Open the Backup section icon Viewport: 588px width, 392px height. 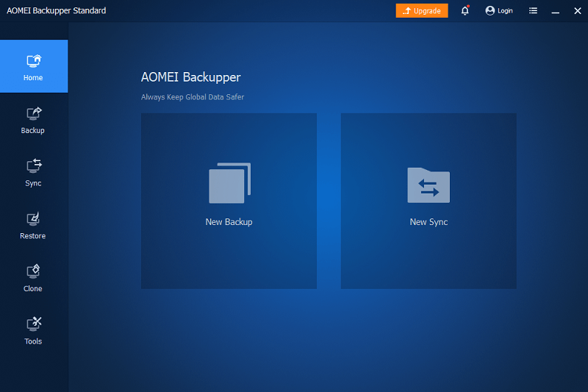[x=34, y=114]
